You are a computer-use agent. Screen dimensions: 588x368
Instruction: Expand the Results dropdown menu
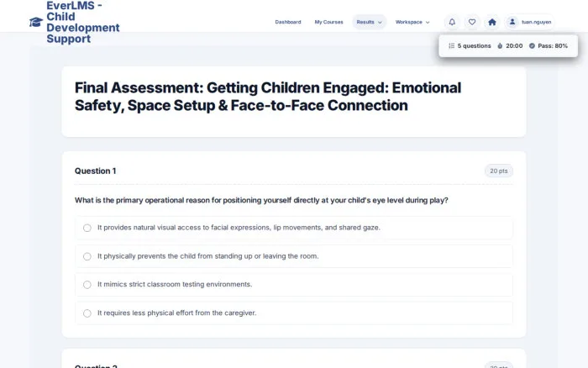pyautogui.click(x=369, y=22)
